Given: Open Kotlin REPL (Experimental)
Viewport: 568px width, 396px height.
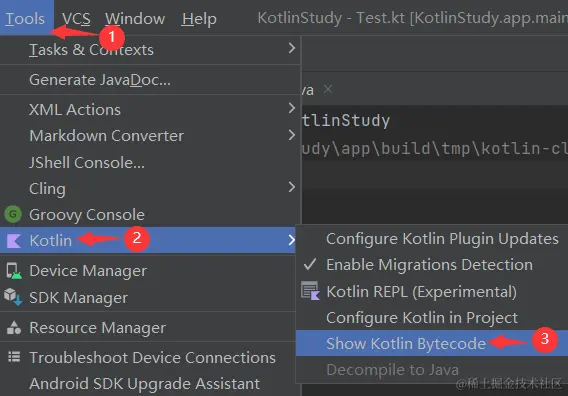Looking at the screenshot, I should [x=432, y=291].
